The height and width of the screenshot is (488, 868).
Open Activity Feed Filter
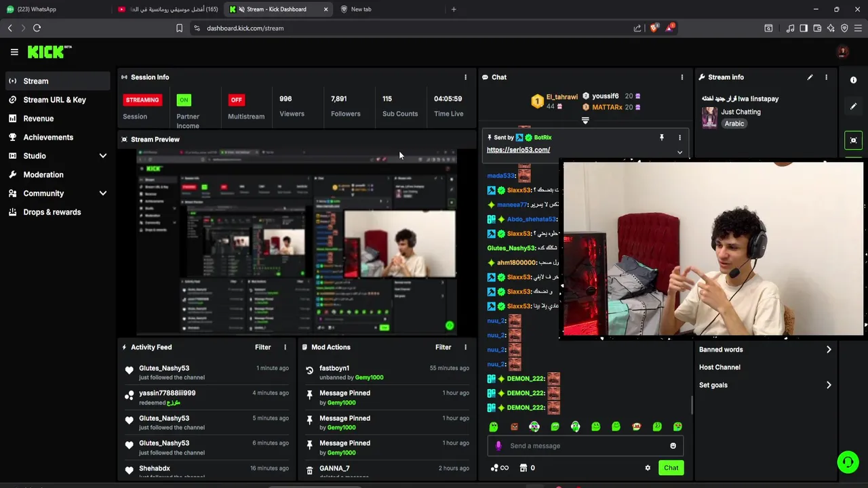pyautogui.click(x=262, y=347)
